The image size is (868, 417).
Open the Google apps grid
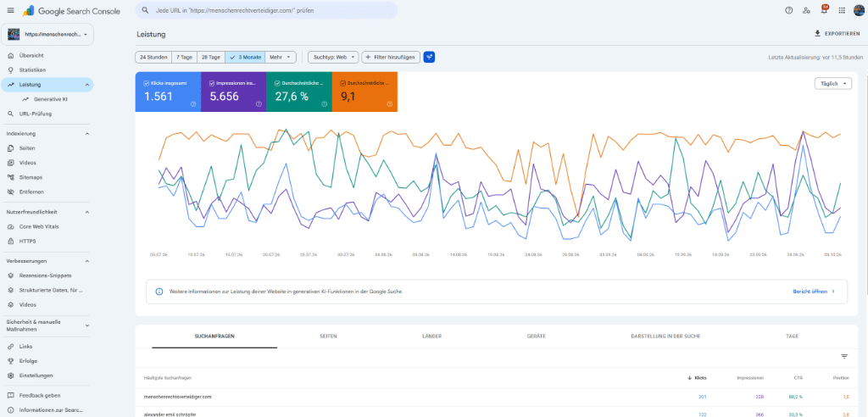842,10
